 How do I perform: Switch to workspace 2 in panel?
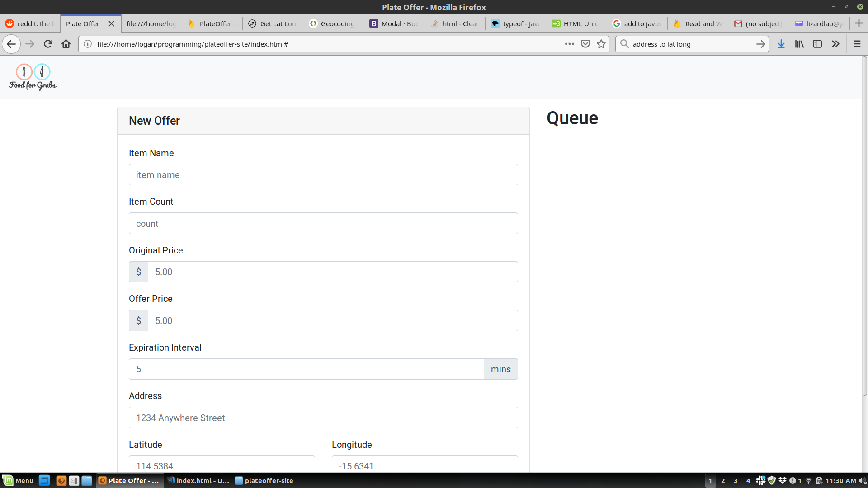coord(723,480)
